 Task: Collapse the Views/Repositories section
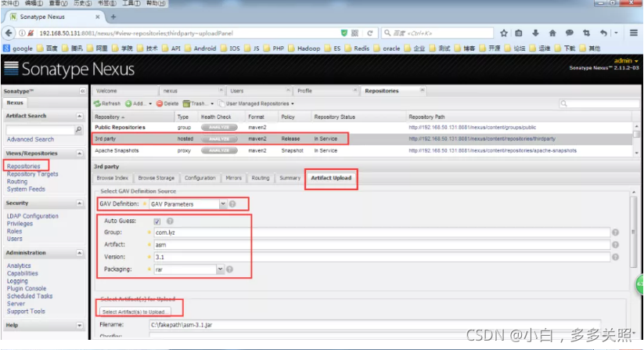79,153
